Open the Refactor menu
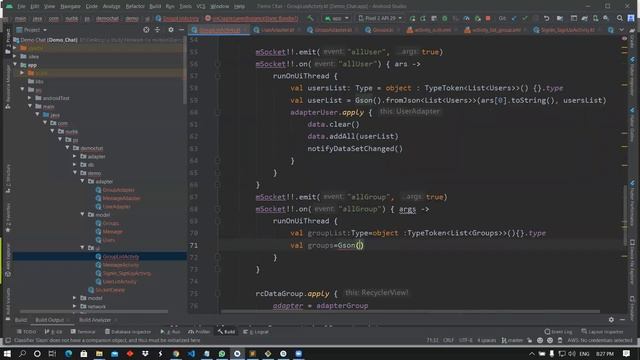 point(135,6)
